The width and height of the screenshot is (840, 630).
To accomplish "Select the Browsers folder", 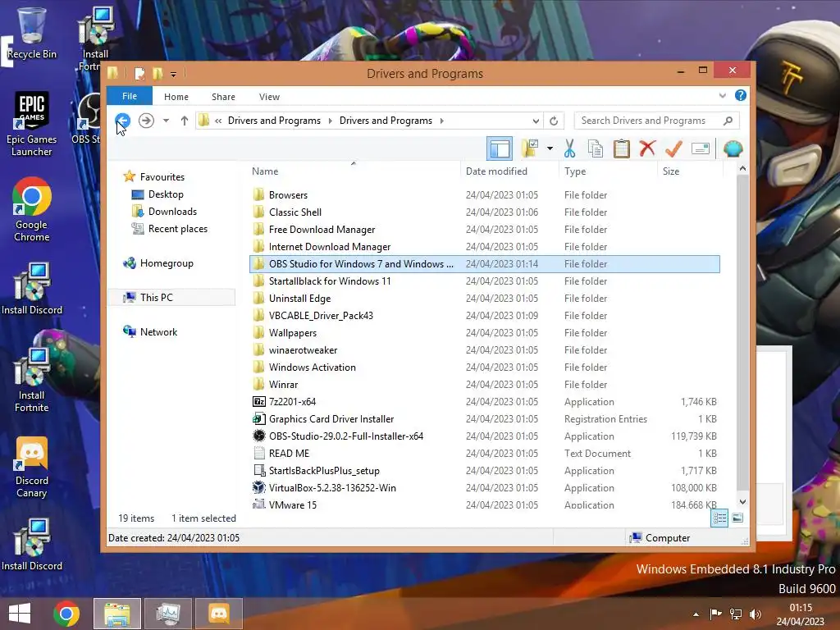I will point(484,195).
